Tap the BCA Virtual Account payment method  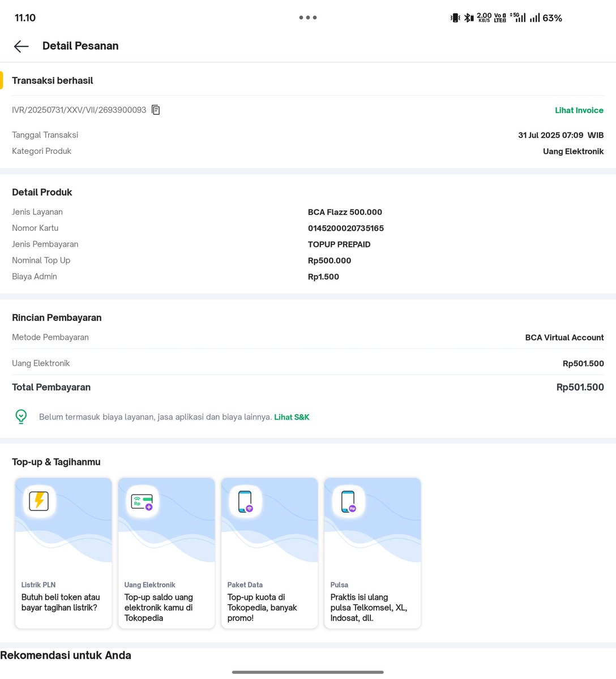click(564, 337)
